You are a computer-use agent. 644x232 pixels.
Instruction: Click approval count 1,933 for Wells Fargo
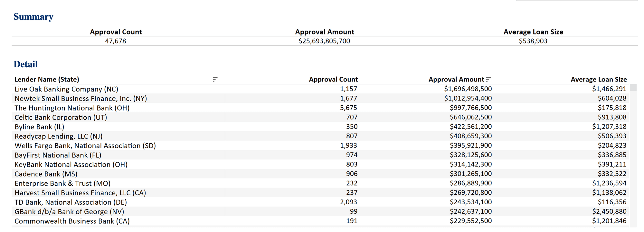[x=349, y=145]
